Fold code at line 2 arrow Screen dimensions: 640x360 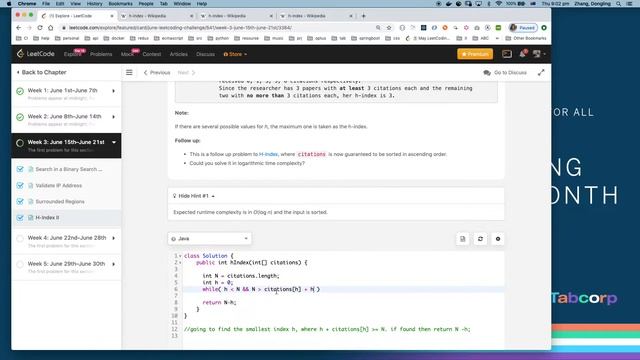(180, 262)
